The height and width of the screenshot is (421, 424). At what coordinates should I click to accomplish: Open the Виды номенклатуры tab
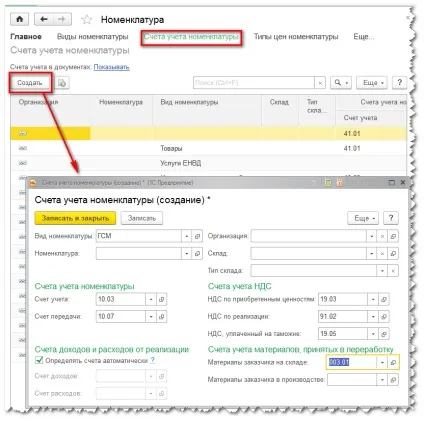point(93,37)
